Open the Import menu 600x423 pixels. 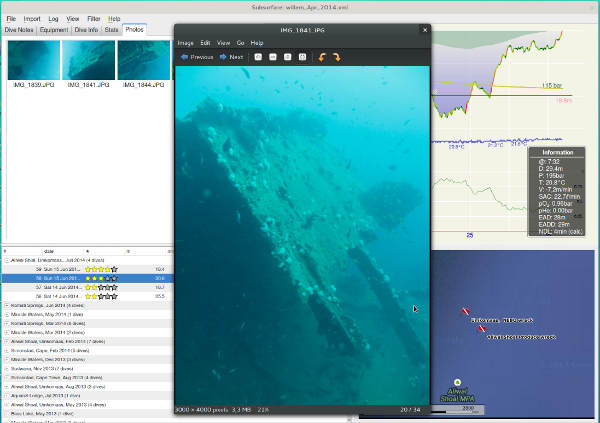32,18
